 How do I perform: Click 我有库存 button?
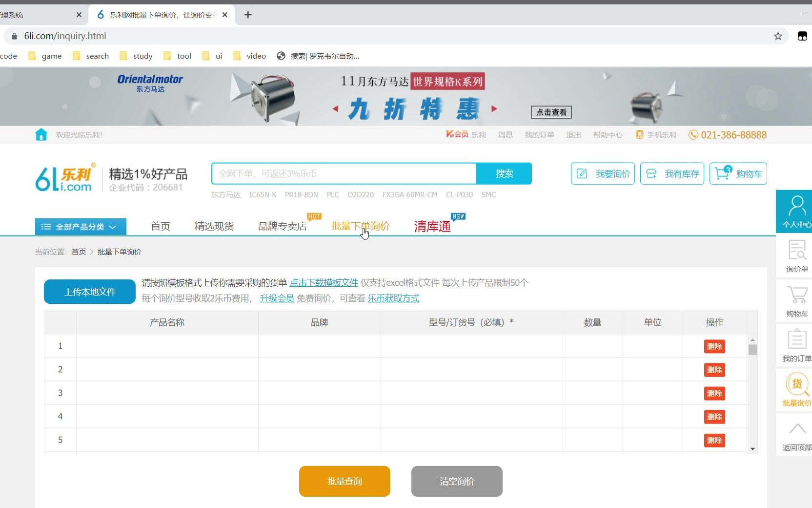click(x=672, y=173)
